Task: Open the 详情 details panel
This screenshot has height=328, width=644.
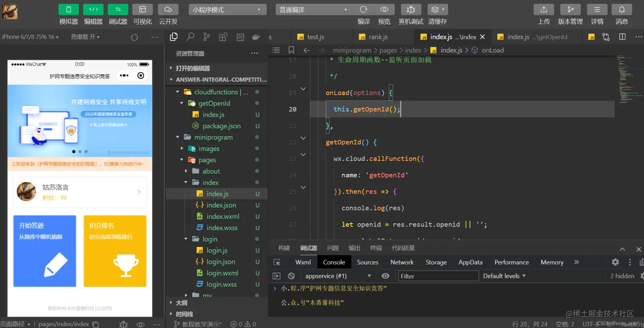Action: (x=597, y=9)
